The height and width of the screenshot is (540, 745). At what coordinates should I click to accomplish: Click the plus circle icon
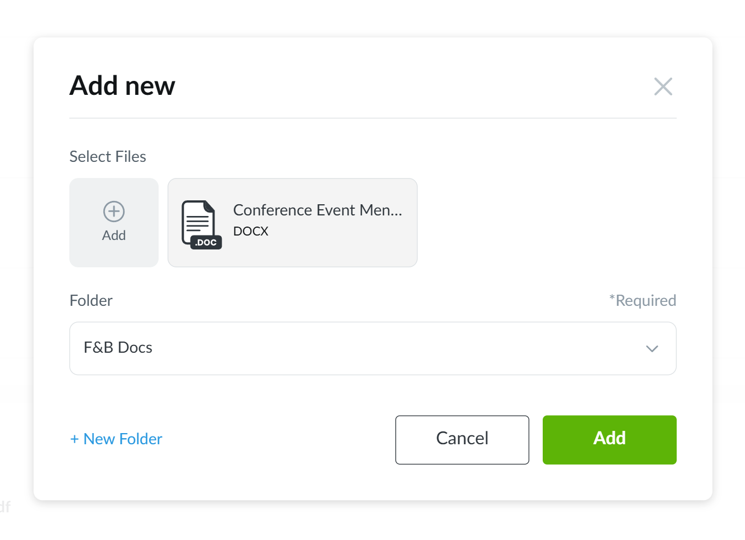[114, 211]
